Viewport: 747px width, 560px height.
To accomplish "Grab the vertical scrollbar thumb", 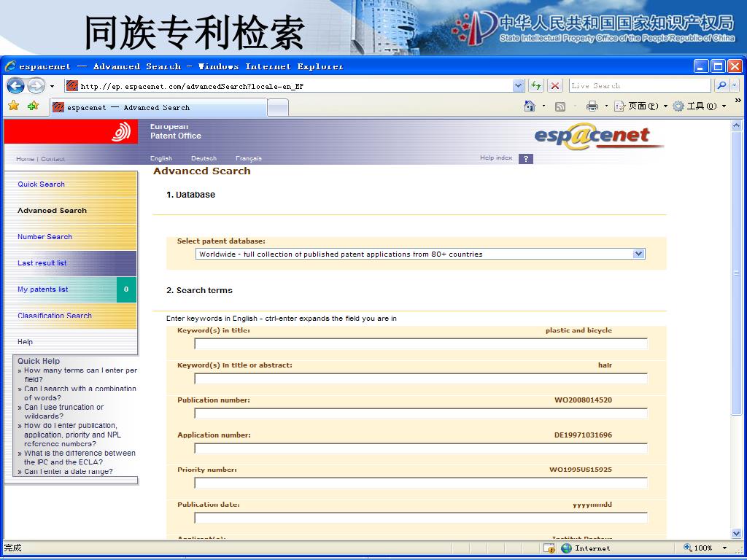I will click(x=736, y=273).
